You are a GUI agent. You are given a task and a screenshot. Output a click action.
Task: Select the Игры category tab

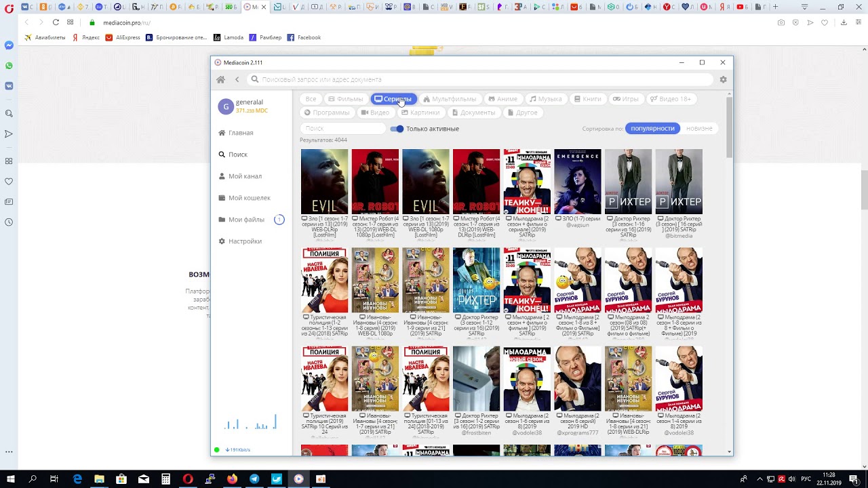pos(625,99)
